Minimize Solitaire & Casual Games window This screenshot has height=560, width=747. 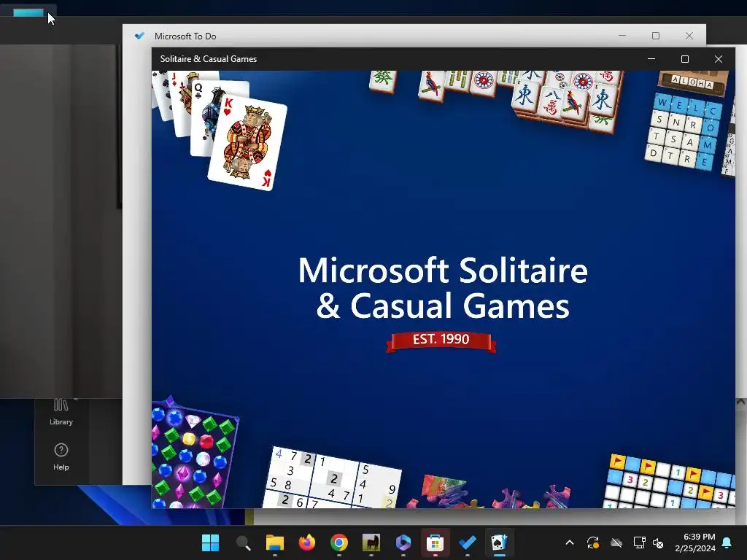(x=651, y=59)
